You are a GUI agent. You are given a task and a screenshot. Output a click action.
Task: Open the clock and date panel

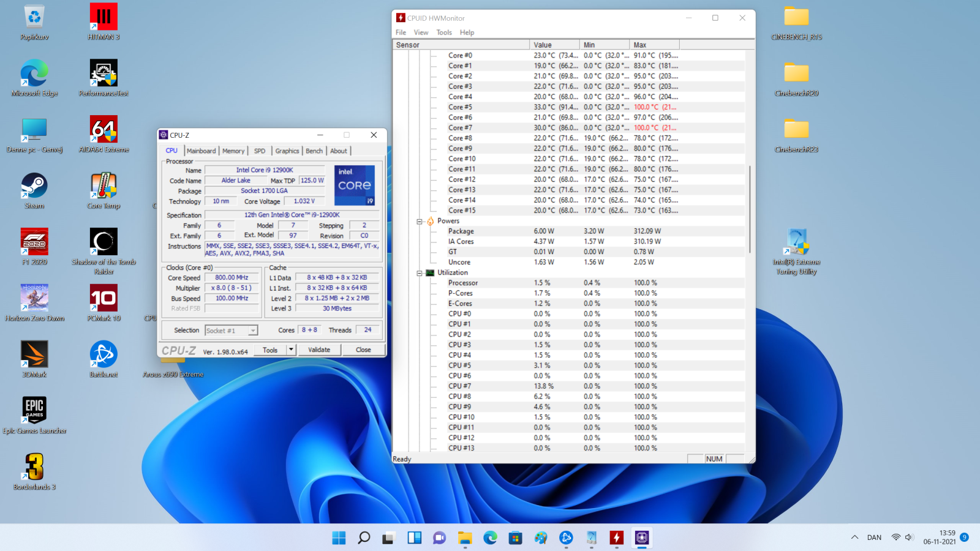click(x=940, y=538)
